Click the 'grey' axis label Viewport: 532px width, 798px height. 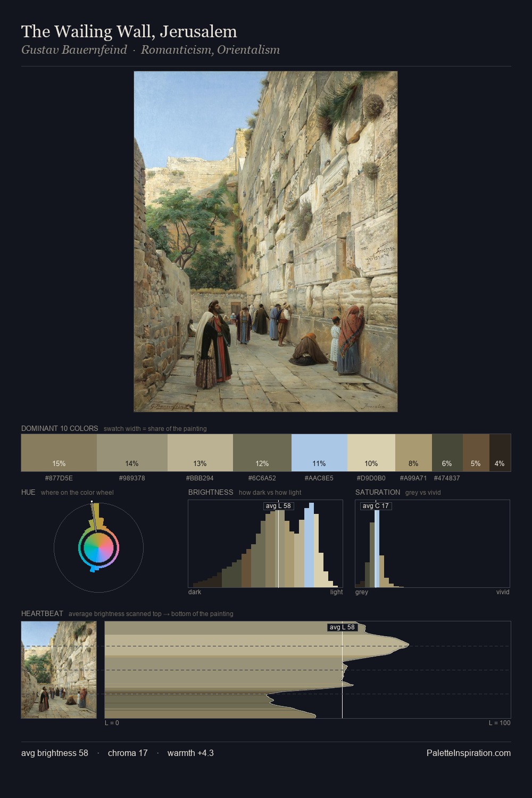[x=362, y=592]
